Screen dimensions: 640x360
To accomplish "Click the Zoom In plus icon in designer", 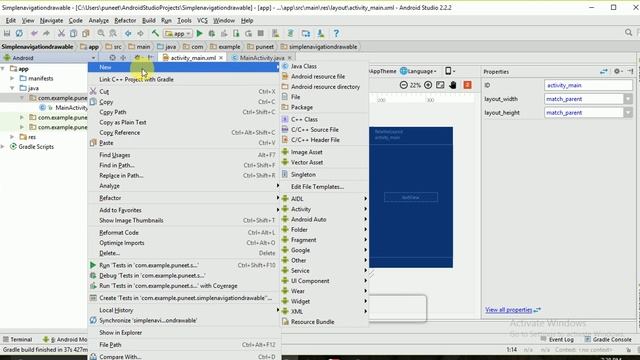I will [x=428, y=85].
